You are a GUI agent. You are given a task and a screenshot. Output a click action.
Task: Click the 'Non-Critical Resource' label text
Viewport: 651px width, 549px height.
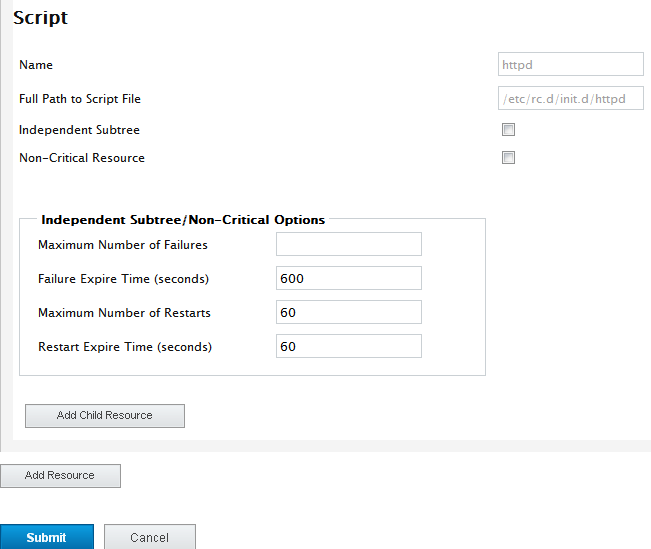(82, 158)
